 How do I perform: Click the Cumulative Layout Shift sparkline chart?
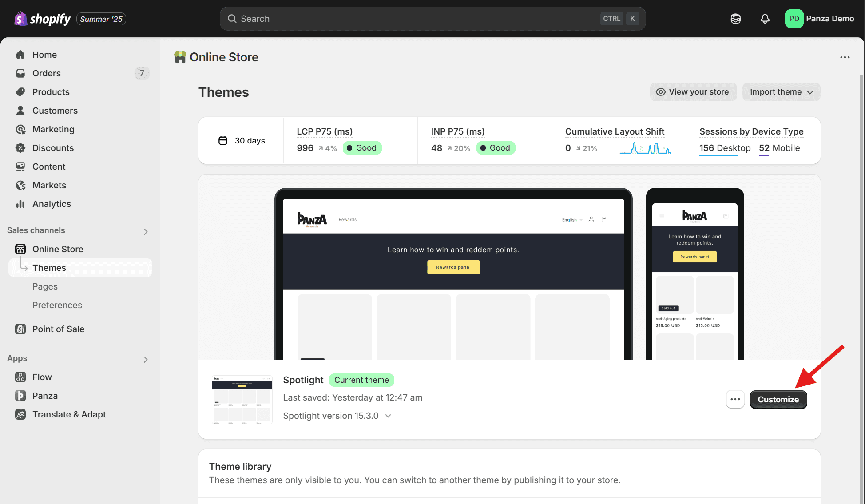645,148
